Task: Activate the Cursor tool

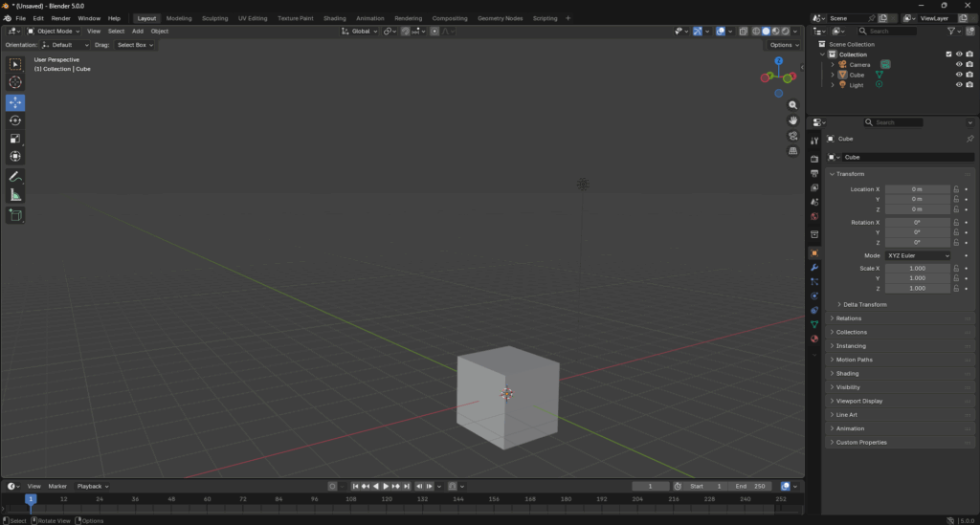Action: [x=15, y=82]
